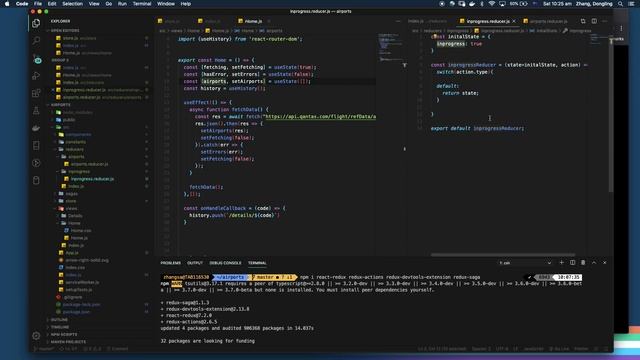The image size is (640, 360).
Task: Open the Docker view in activity bar
Action: [x=36, y=128]
